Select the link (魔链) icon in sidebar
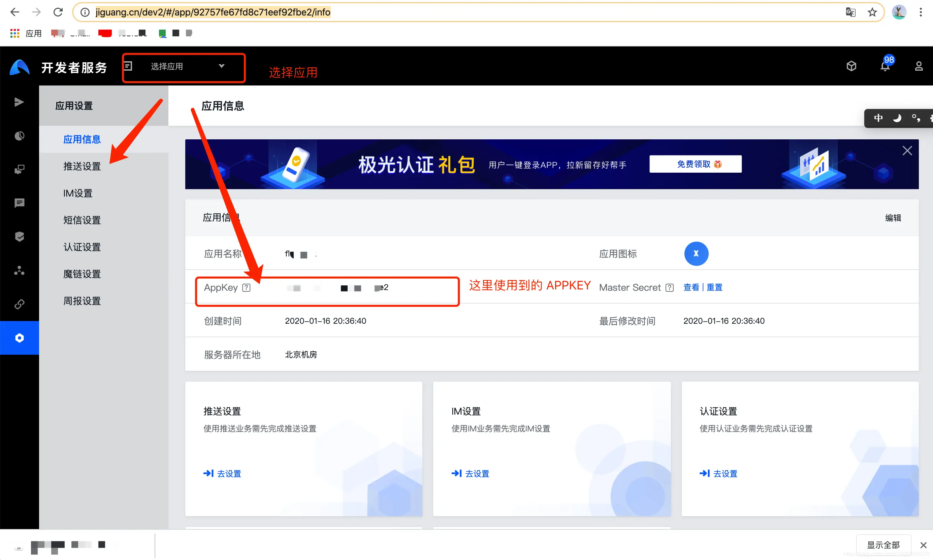 (x=19, y=304)
